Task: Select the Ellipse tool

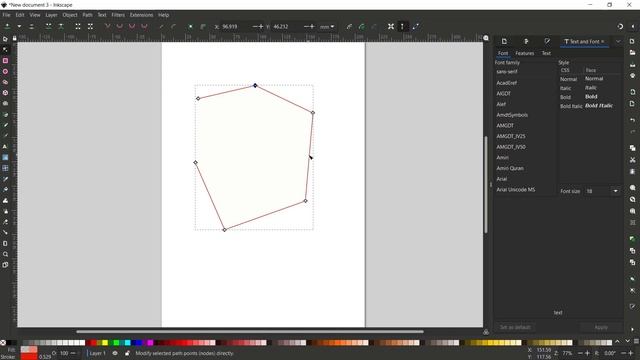Action: [x=5, y=71]
